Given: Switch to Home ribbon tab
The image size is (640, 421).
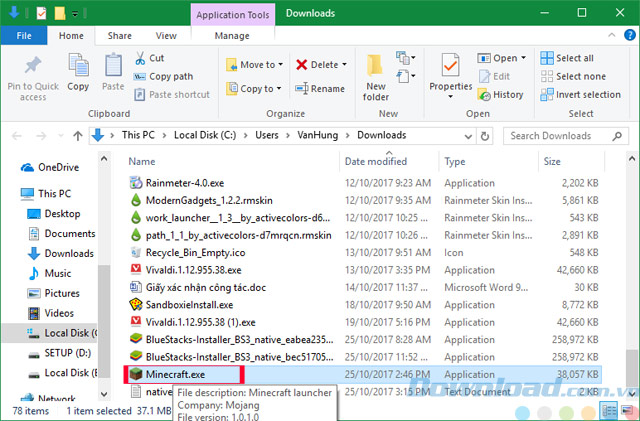Looking at the screenshot, I should pyautogui.click(x=71, y=36).
